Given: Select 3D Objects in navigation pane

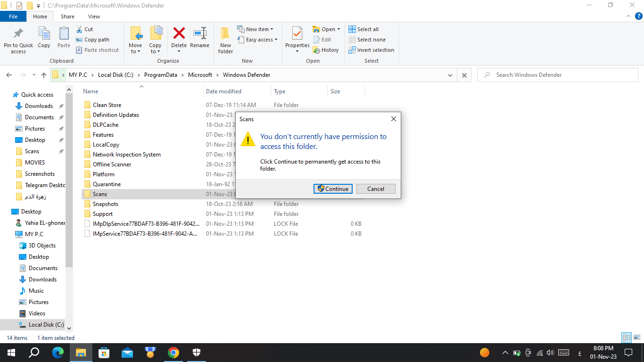Looking at the screenshot, I should click(42, 246).
